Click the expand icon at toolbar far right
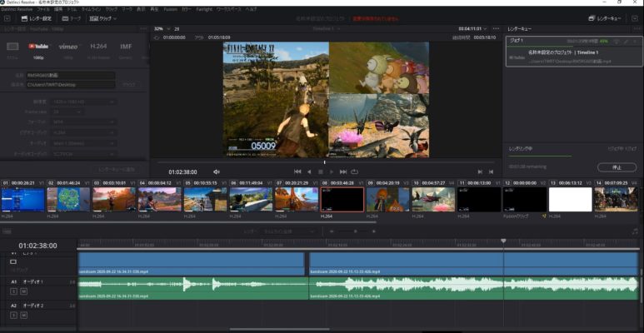The height and width of the screenshot is (333, 644). 635,18
